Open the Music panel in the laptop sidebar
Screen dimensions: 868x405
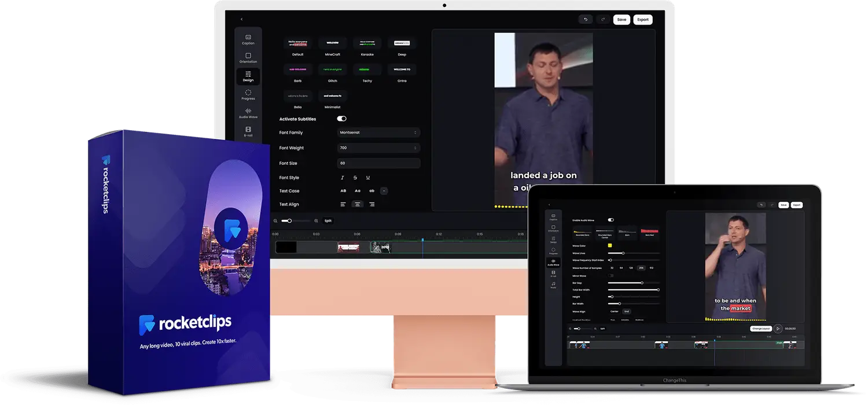click(553, 286)
